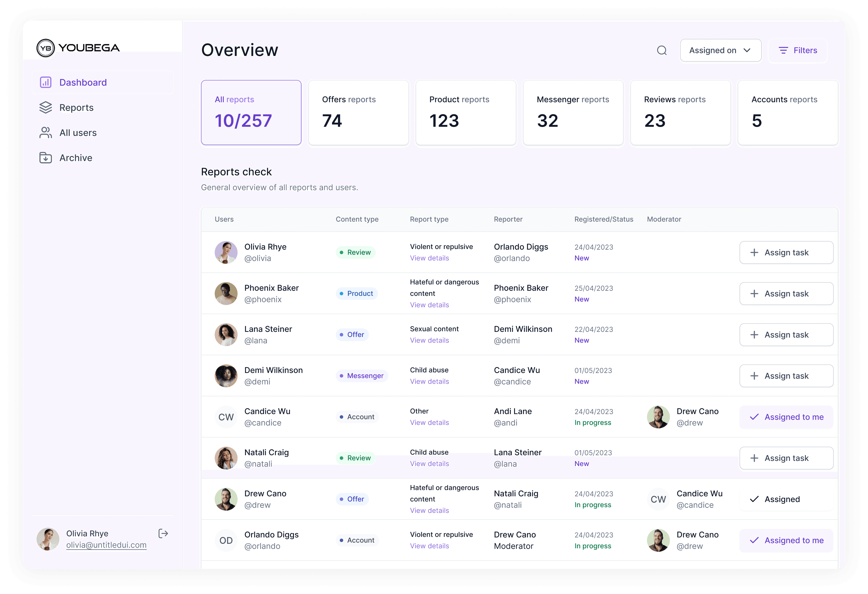Toggle Assigned to me for Candice Wu
This screenshot has height=594, width=868.
pyautogui.click(x=786, y=417)
